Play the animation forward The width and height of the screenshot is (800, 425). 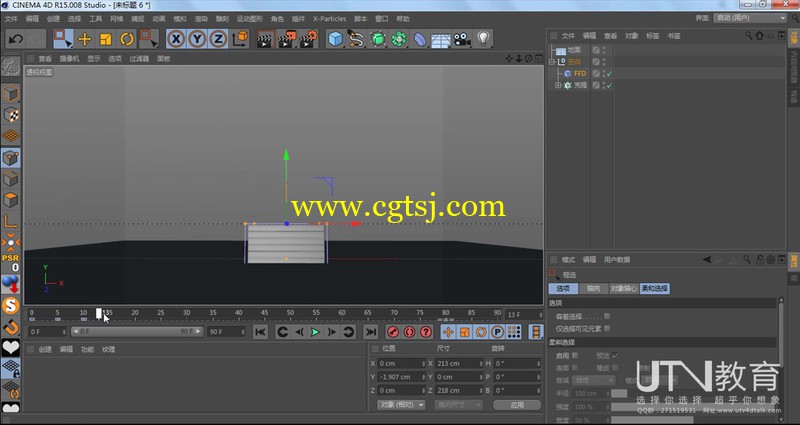point(315,332)
